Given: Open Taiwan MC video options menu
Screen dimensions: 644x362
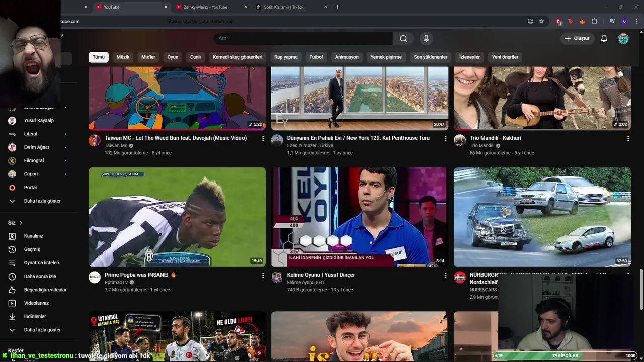Looking at the screenshot, I should pos(263,138).
